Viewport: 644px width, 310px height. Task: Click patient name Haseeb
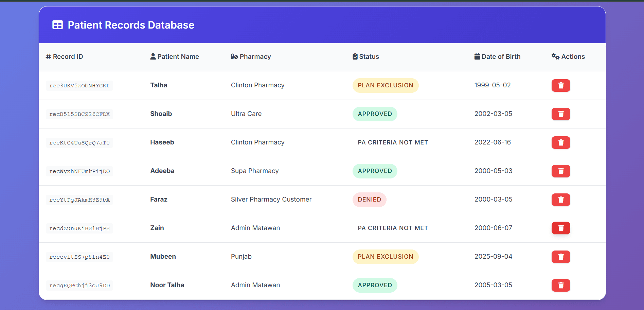pyautogui.click(x=162, y=142)
